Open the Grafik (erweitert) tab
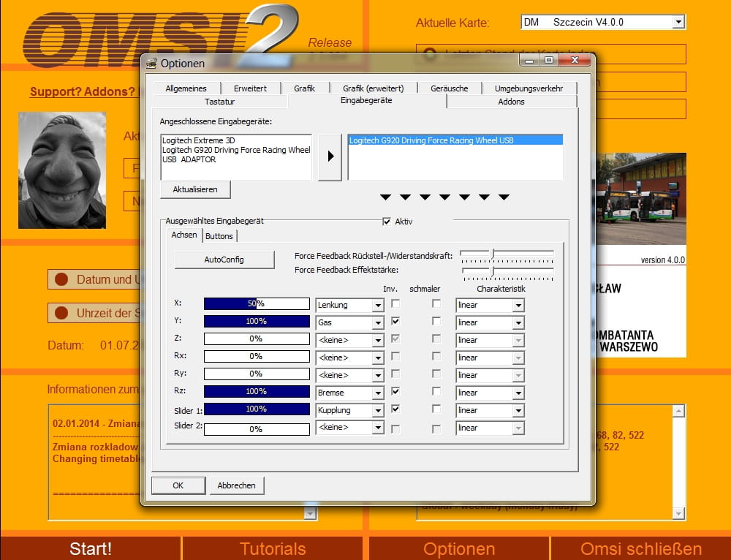Image resolution: width=731 pixels, height=560 pixels. tap(373, 88)
